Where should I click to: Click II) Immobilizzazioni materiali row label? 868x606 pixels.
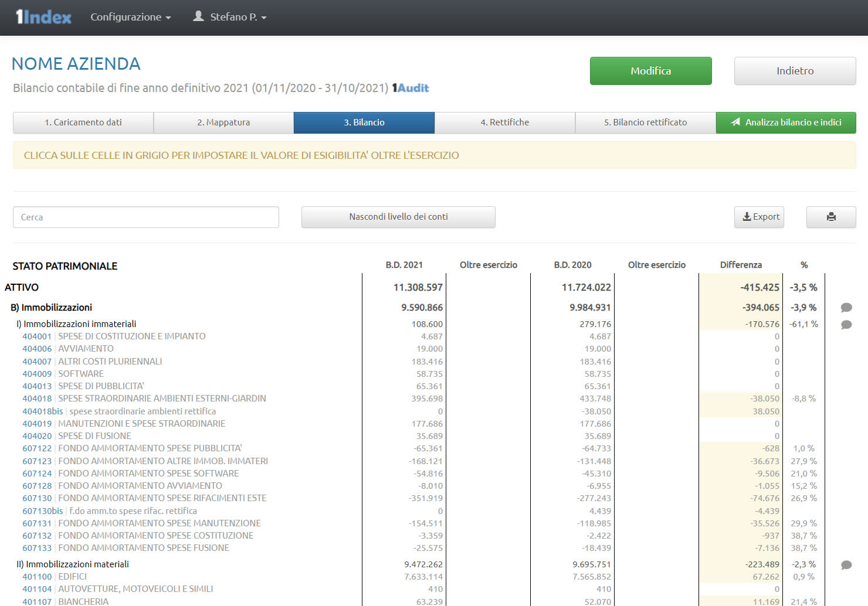[x=73, y=564]
